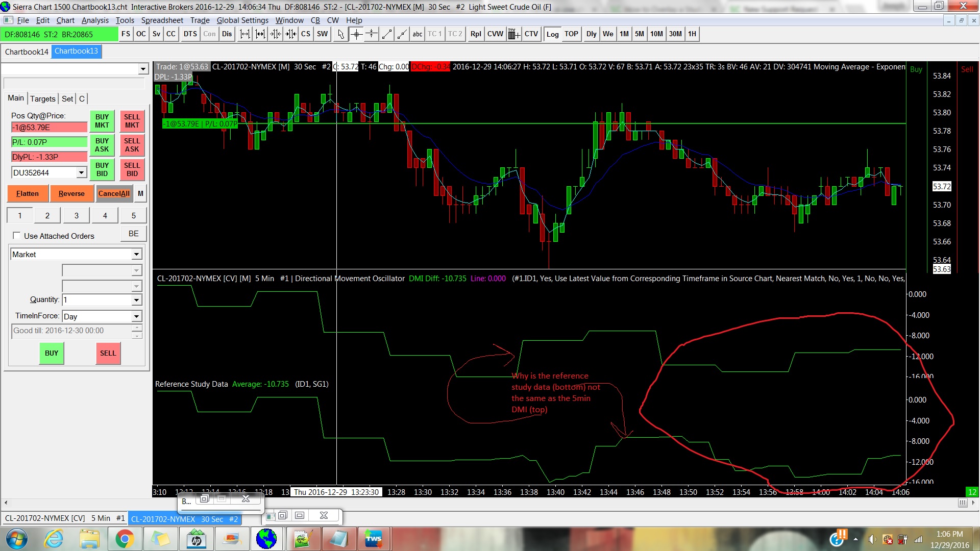
Task: Select the line drawing tool
Action: point(387,34)
